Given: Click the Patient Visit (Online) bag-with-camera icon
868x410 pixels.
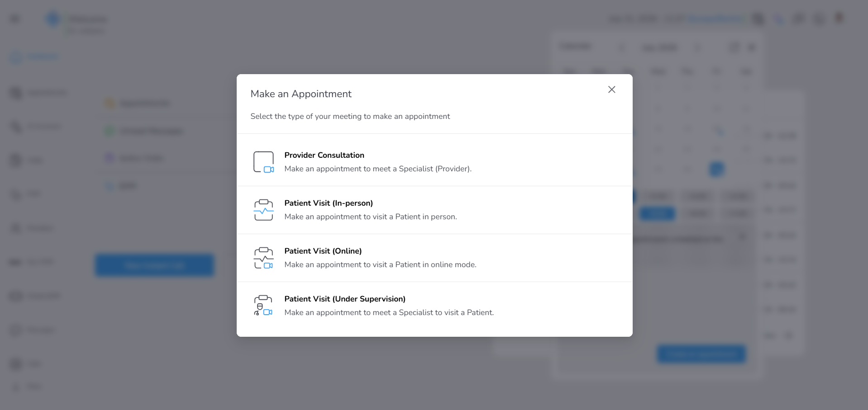Looking at the screenshot, I should pyautogui.click(x=263, y=258).
